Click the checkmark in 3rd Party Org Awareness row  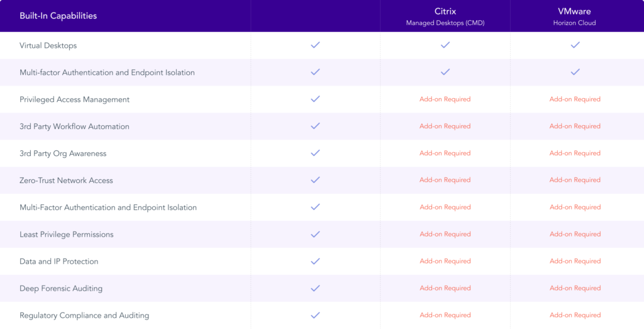pos(315,153)
